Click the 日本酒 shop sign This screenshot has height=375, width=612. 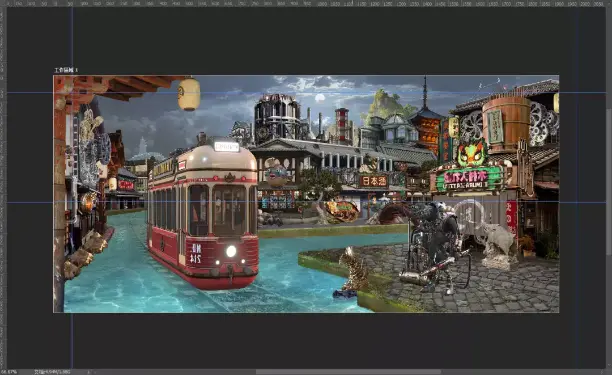373,181
